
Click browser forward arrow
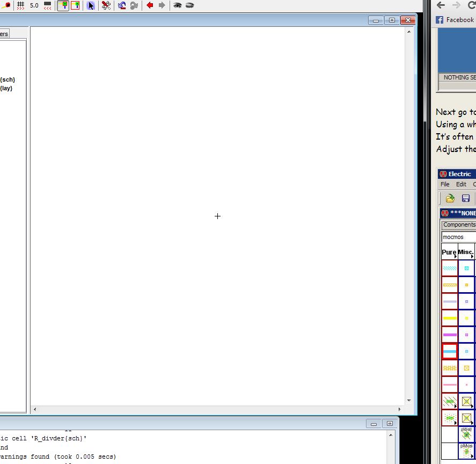[x=456, y=5]
